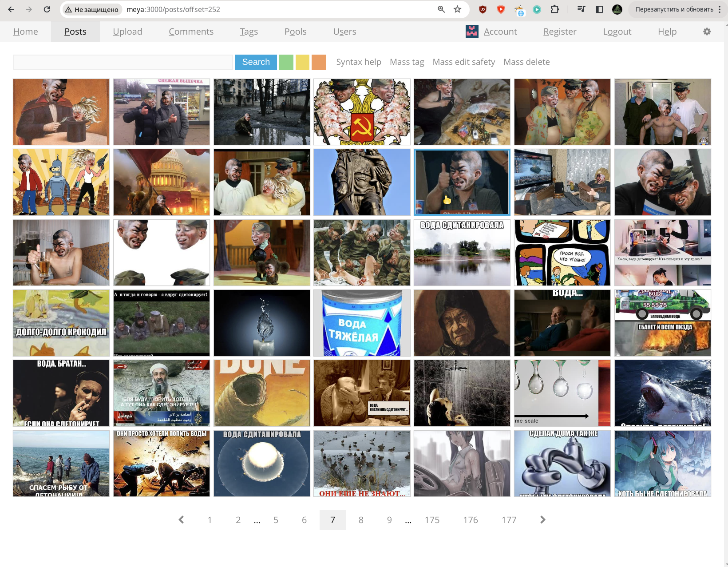Open the shark with open jaws thumbnail
The height and width of the screenshot is (567, 728).
coord(663,393)
